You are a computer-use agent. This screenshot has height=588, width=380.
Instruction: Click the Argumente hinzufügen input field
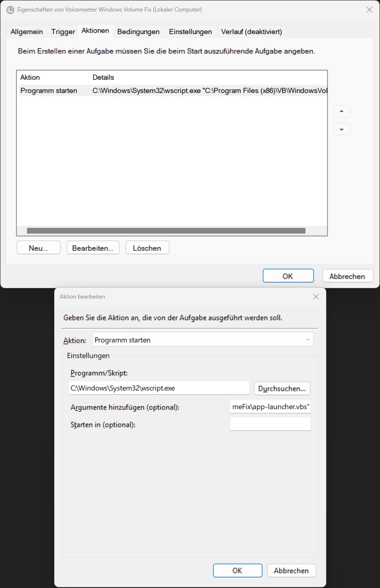tap(270, 407)
